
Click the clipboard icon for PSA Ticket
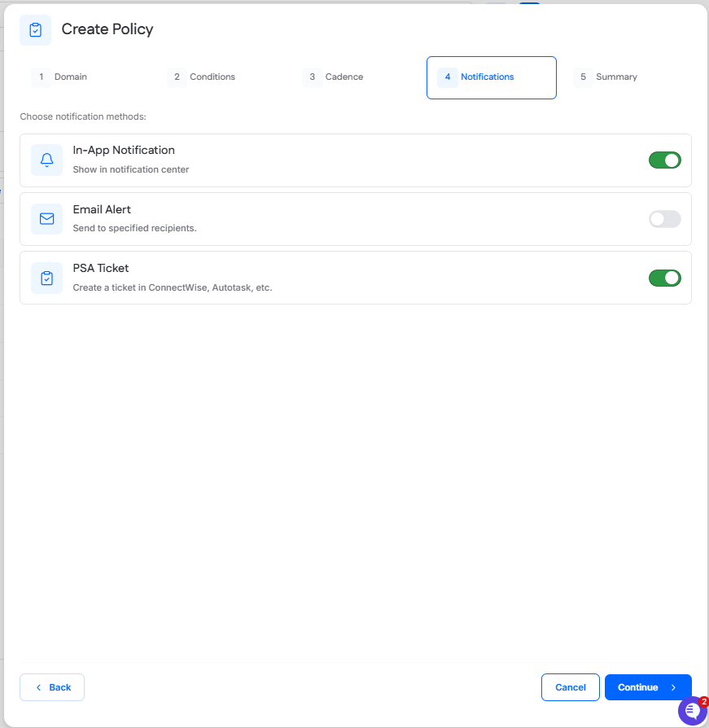click(47, 278)
